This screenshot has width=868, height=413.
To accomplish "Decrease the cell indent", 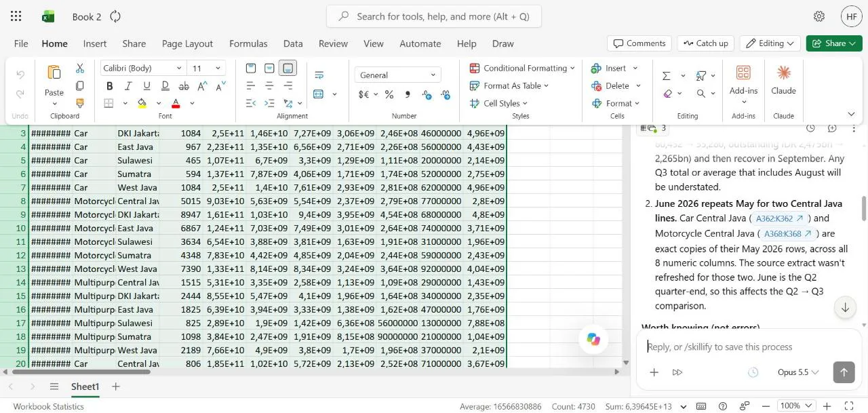I will pos(251,103).
